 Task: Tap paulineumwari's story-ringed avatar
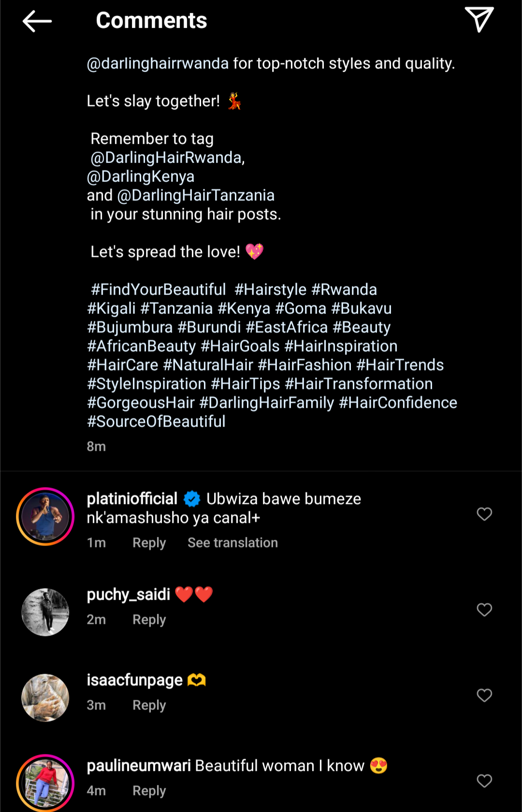point(45,782)
